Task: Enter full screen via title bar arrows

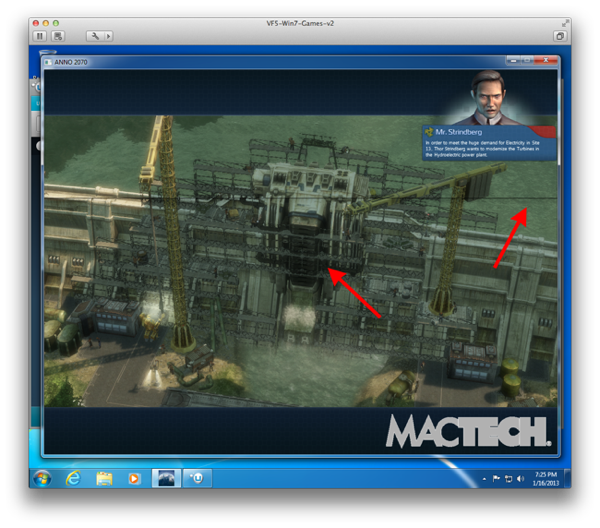Action: tap(562, 19)
